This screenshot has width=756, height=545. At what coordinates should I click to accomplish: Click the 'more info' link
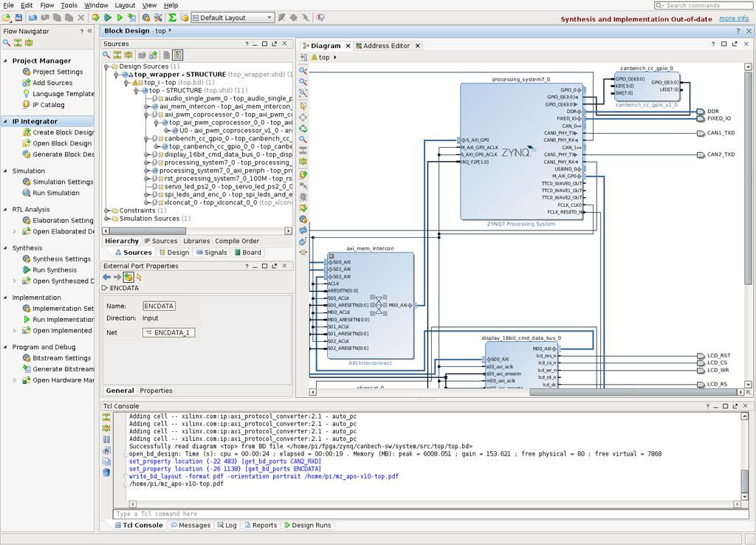click(734, 18)
